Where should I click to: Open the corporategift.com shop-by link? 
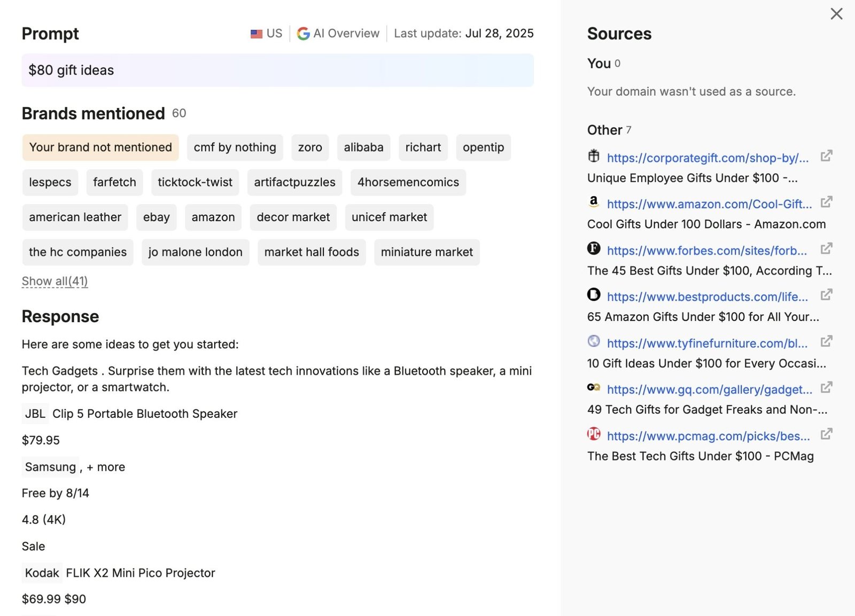click(x=708, y=158)
